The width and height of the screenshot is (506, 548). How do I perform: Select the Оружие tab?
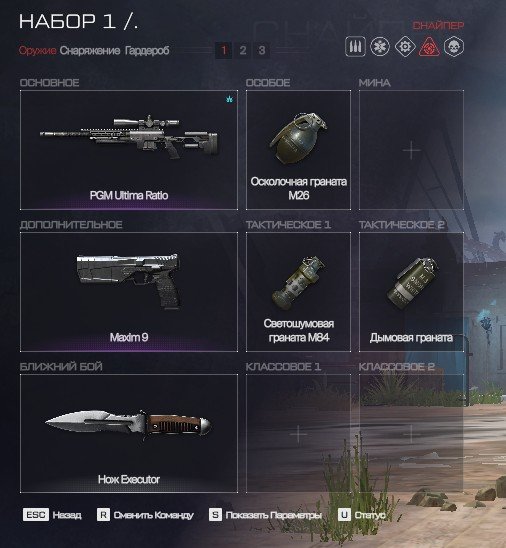point(37,51)
